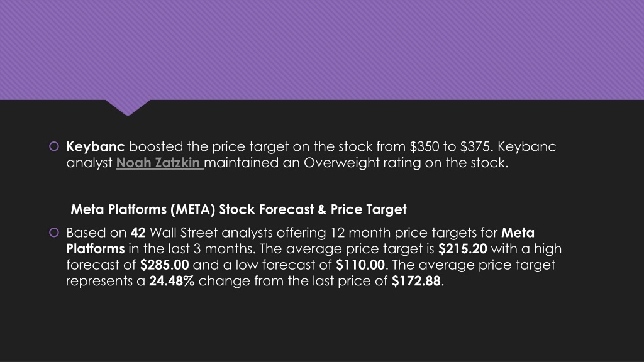
Task: Click the bold $285.00 high forecast
Action: click(x=164, y=265)
